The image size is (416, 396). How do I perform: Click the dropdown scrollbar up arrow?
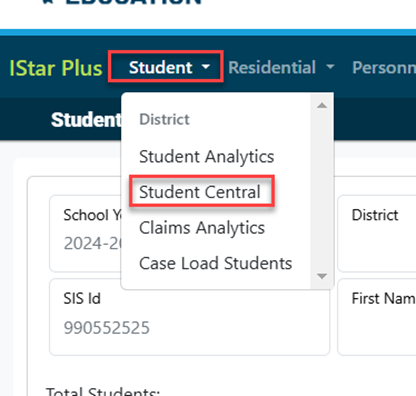tap(322, 105)
